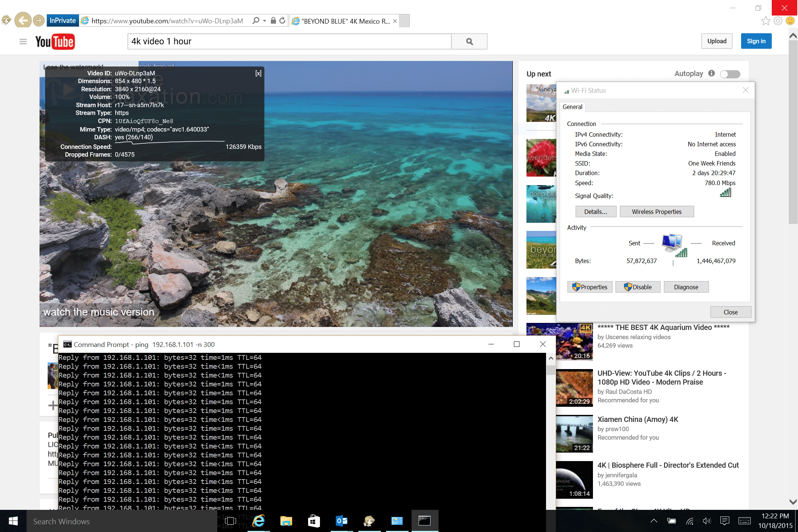Select the General tab in Wi-Fi Status
The width and height of the screenshot is (798, 532).
(572, 107)
